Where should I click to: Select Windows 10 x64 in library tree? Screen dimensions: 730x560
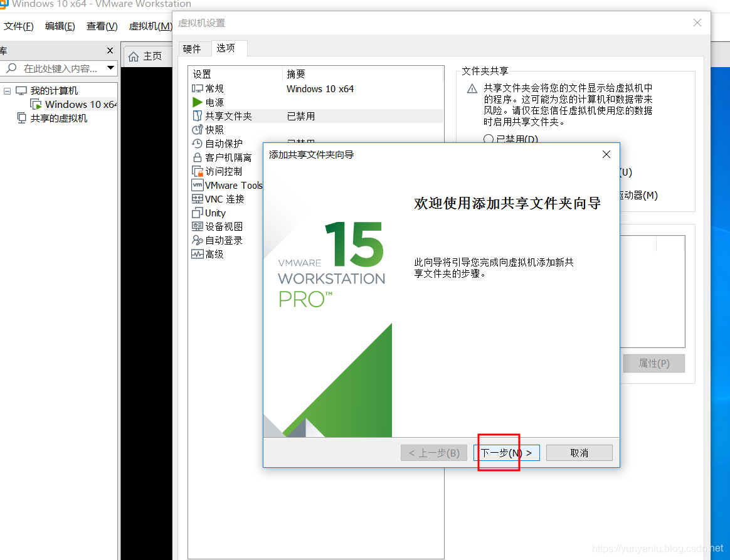click(x=80, y=104)
